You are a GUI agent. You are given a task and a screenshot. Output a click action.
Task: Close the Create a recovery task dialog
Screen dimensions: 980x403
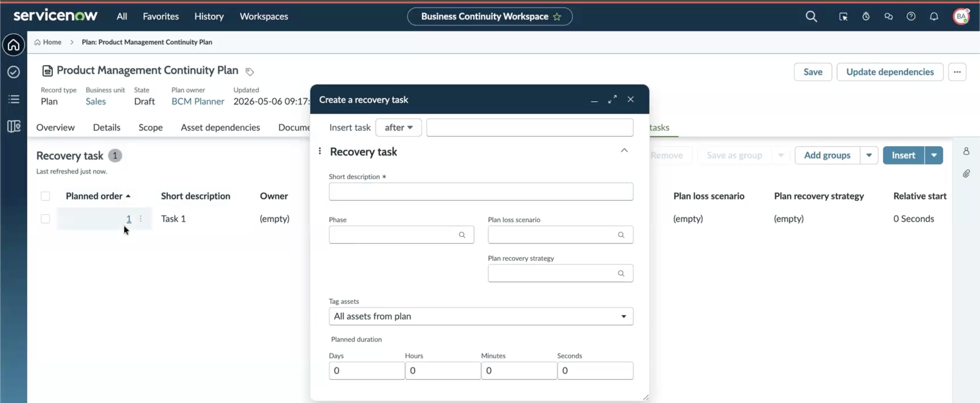point(630,99)
